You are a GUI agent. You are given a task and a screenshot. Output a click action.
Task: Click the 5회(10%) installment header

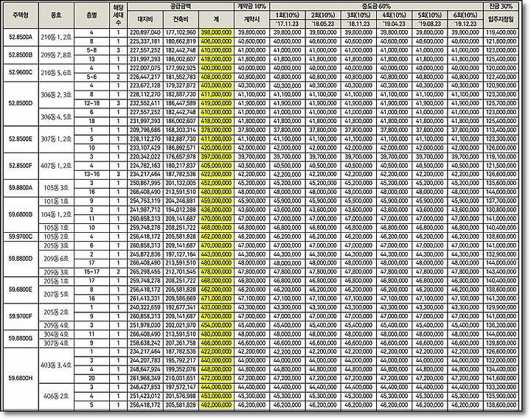(x=430, y=15)
